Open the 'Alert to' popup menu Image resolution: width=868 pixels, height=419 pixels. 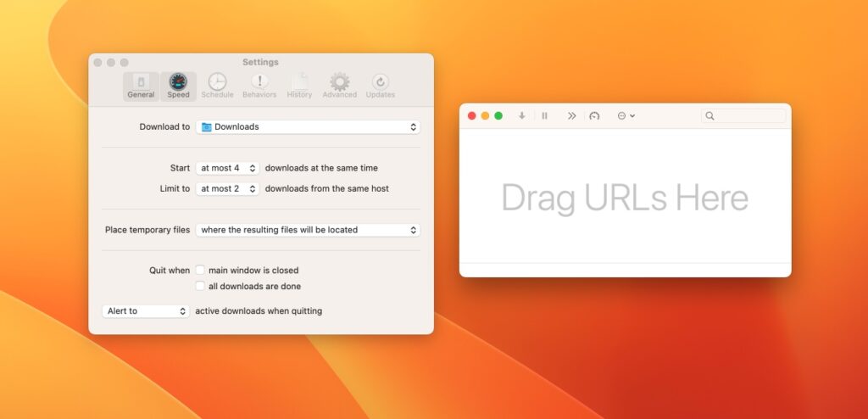tap(146, 311)
